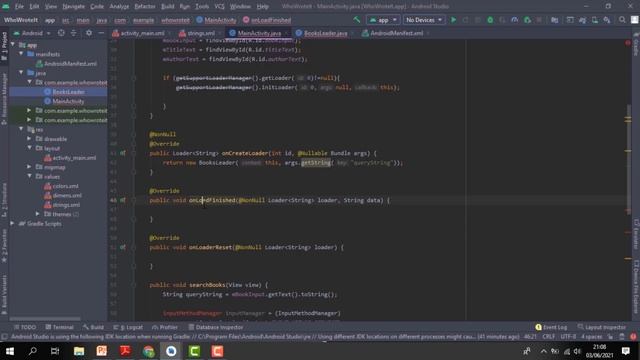Image resolution: width=640 pixels, height=360 pixels.
Task: Click taskbar search magnifier
Action: pyautogui.click(x=33, y=351)
